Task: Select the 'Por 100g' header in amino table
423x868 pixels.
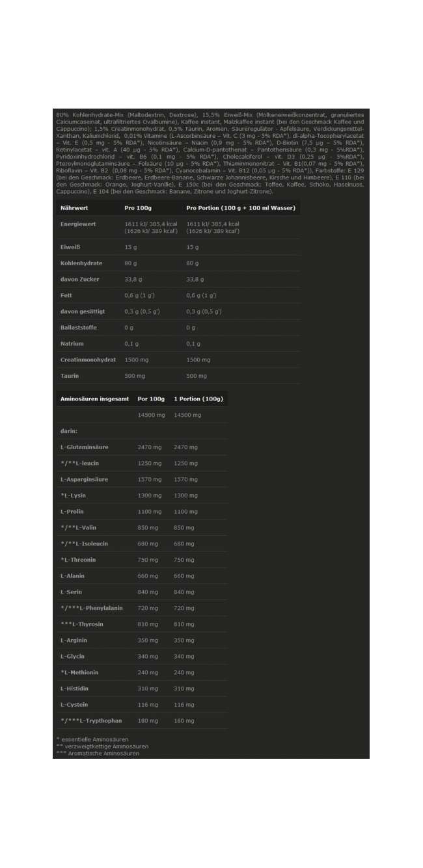Action: click(x=151, y=399)
